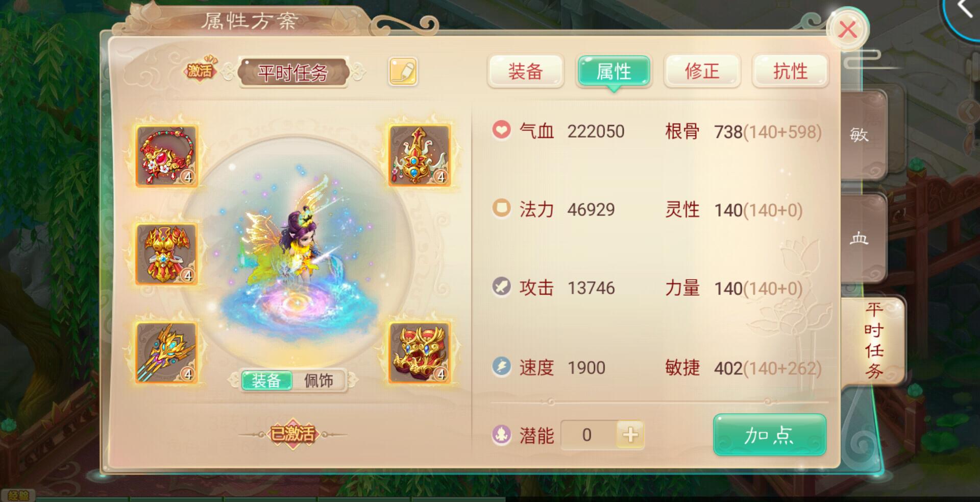Click the 激活 activate badge

[200, 70]
